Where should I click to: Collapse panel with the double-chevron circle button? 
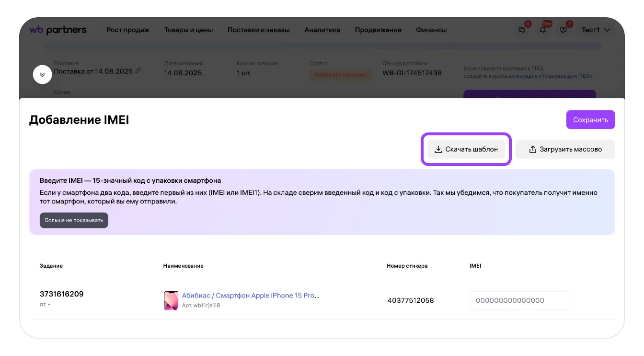42,75
